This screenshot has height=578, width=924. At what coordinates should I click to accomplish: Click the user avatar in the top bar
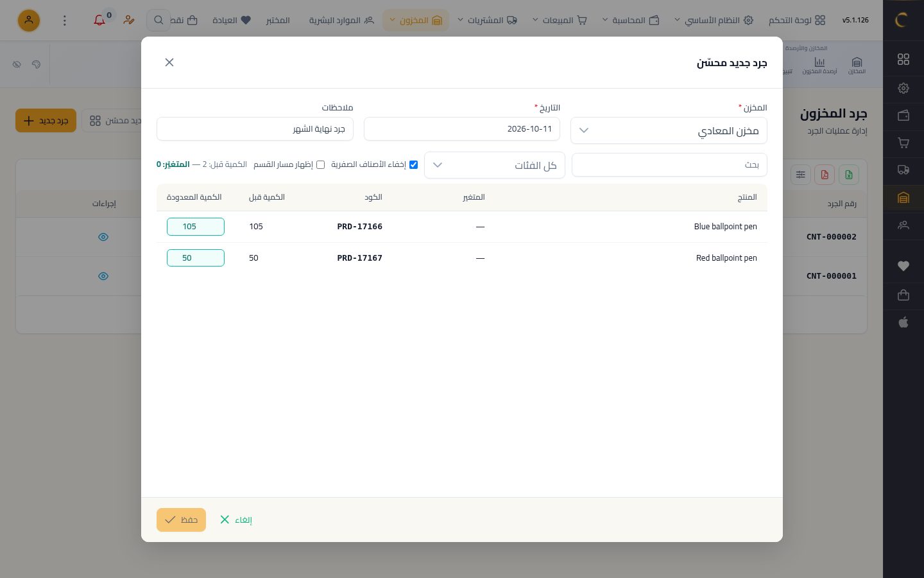[x=28, y=21]
